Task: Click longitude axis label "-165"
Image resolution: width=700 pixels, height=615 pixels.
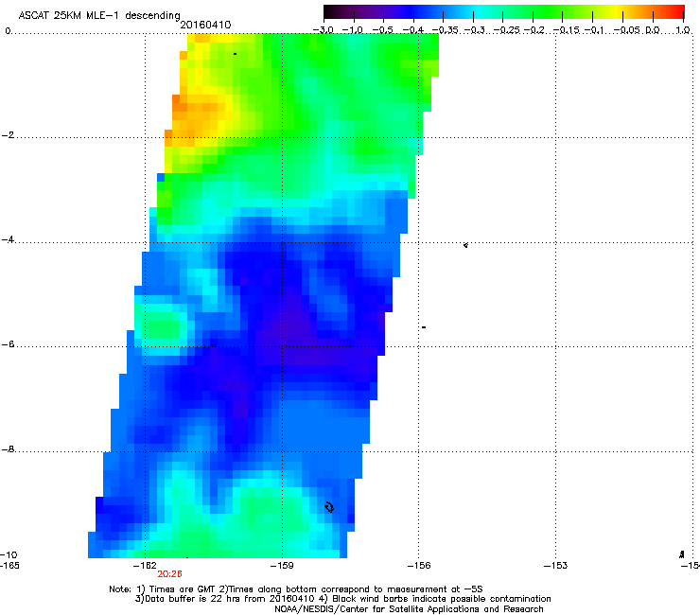Action: click(9, 566)
